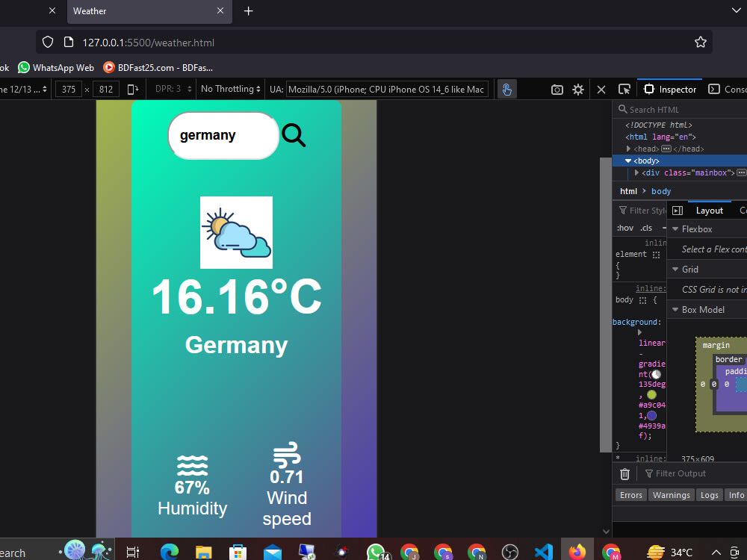Clear console output with the trash icon
747x560 pixels.
(624, 473)
